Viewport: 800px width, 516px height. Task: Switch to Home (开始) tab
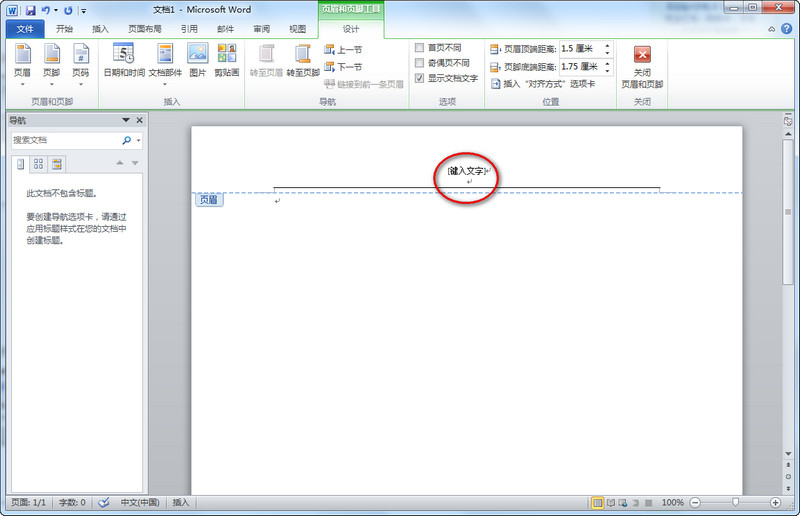[x=65, y=29]
